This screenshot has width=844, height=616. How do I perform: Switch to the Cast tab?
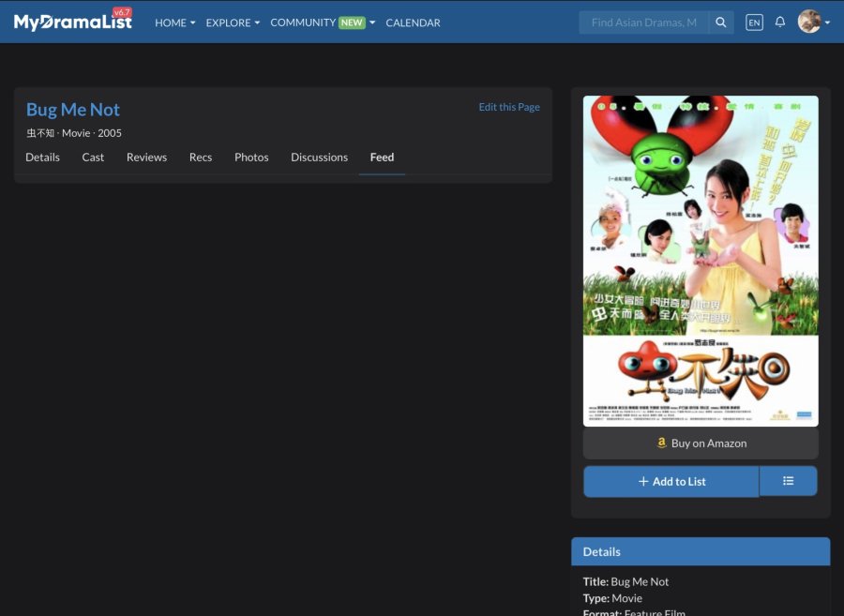coord(93,158)
